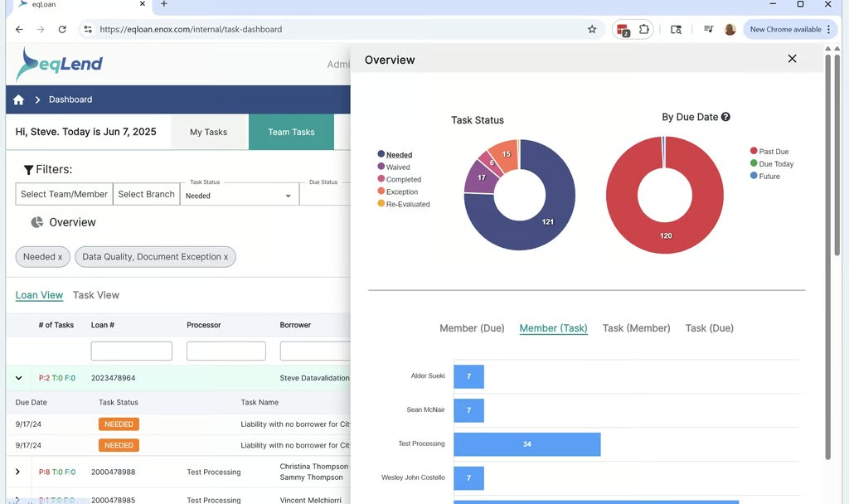Open the media control playlist icon

(x=708, y=29)
